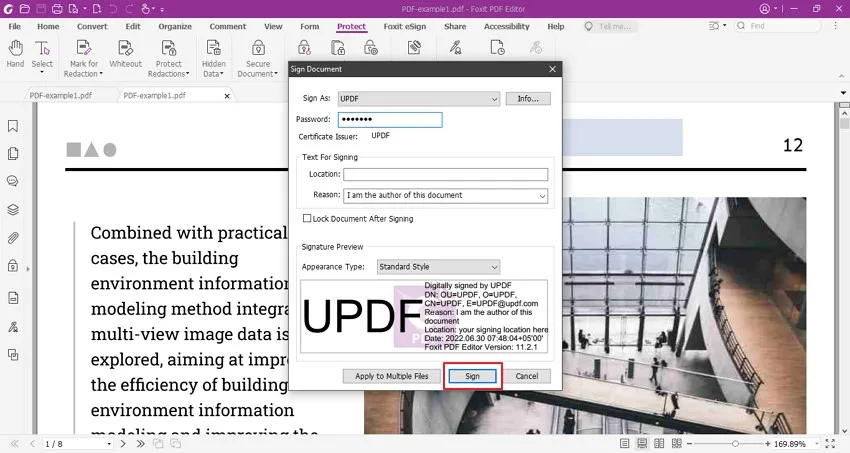Click the Sign button

click(472, 376)
